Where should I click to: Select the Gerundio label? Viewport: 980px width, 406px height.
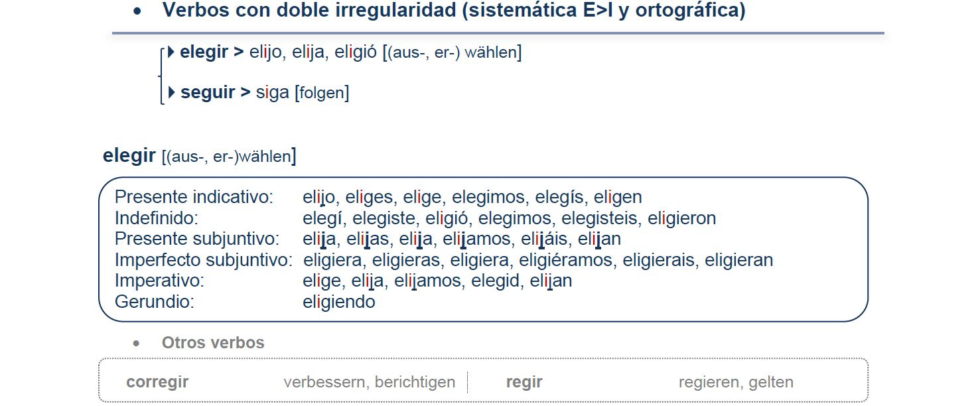155,302
